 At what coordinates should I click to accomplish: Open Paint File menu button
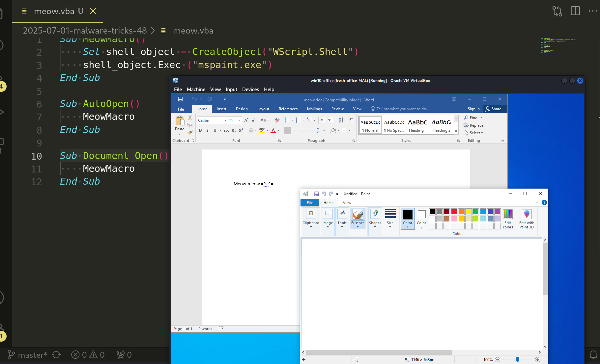point(310,203)
